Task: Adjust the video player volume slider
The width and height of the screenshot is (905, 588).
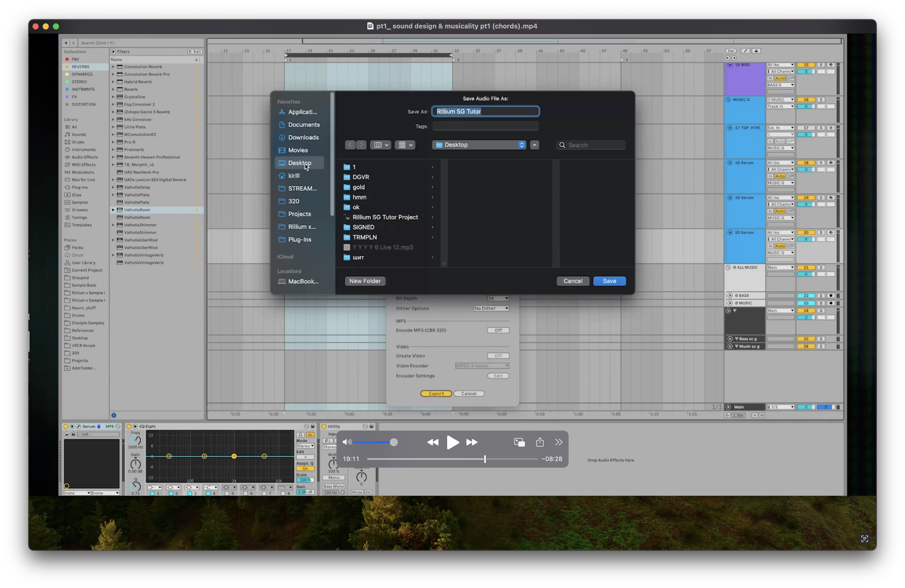Action: click(376, 442)
